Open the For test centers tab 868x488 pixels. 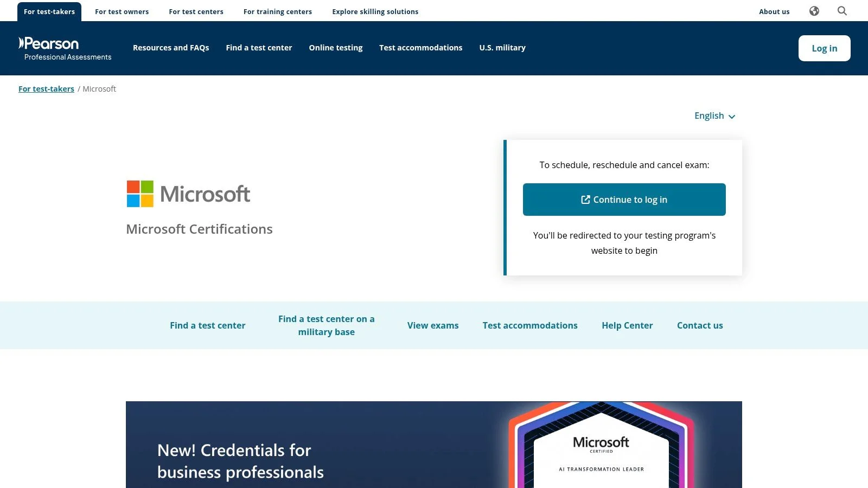click(x=196, y=11)
